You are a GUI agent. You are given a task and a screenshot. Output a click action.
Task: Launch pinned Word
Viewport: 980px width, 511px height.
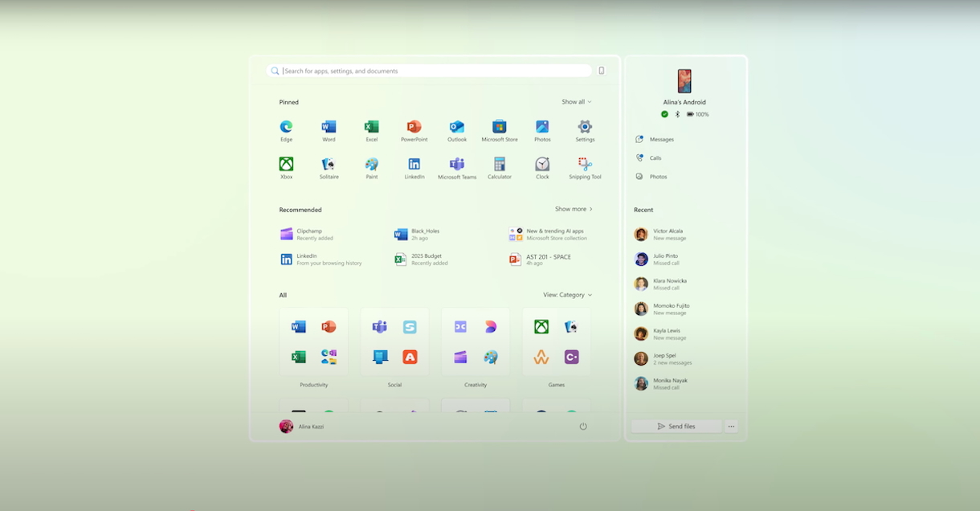point(329,130)
